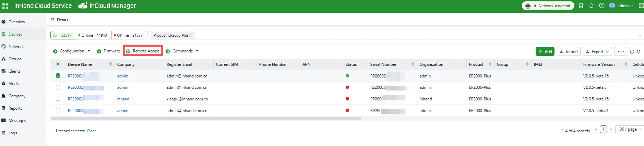Sort by Serial Number column
Image resolution: width=644 pixels, height=146 pixels.
(x=413, y=64)
